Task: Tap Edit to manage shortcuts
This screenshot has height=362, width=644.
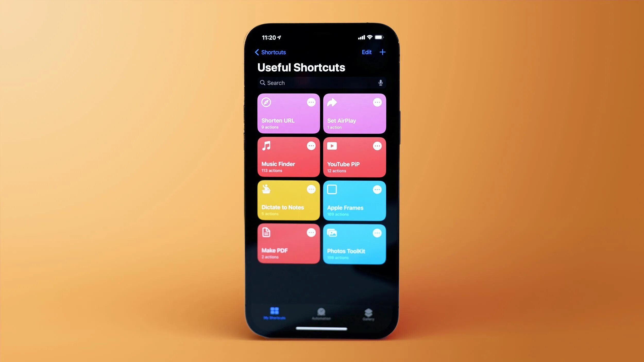Action: pyautogui.click(x=367, y=52)
